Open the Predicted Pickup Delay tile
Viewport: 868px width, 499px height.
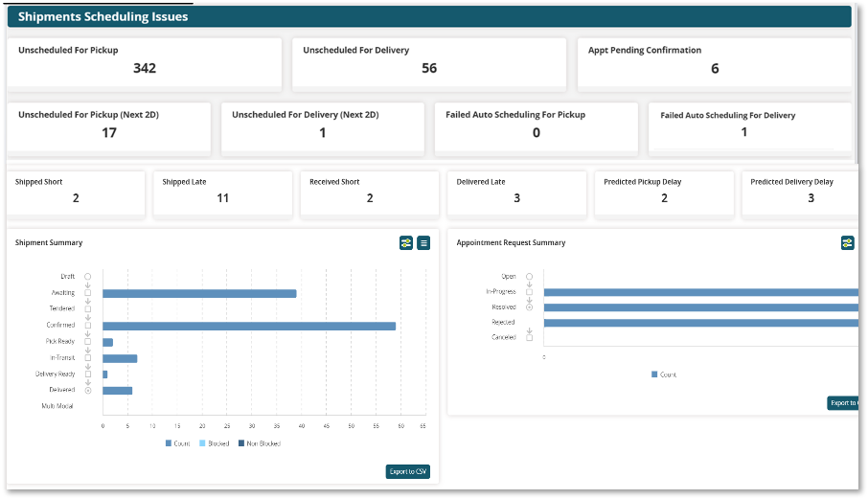664,192
